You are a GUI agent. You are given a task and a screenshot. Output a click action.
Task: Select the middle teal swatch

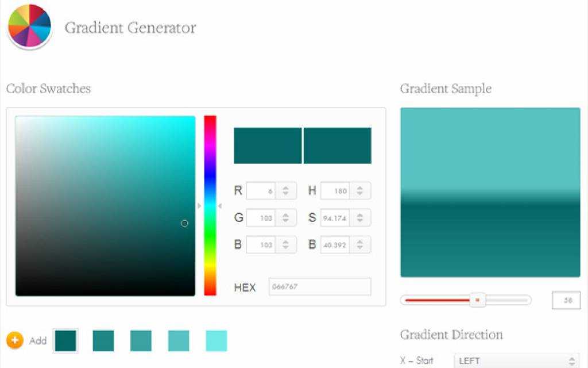point(141,340)
